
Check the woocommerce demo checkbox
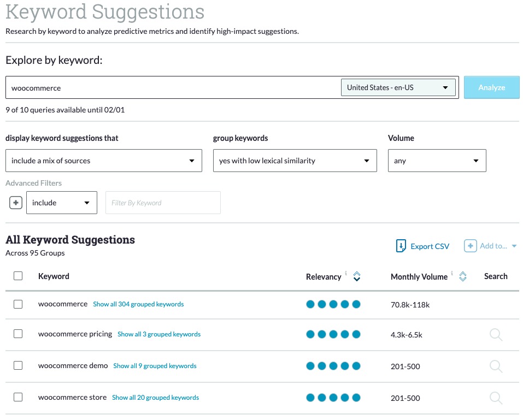click(x=18, y=366)
